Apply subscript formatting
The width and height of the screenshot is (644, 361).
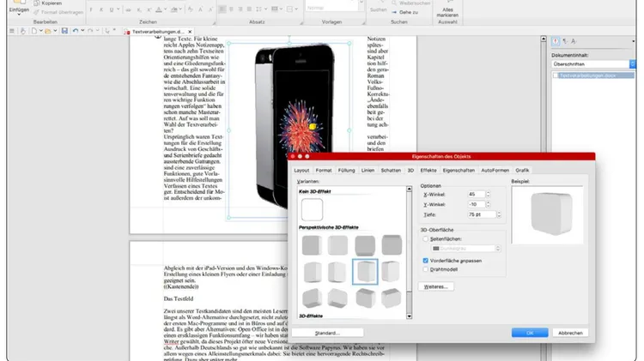pyautogui.click(x=139, y=9)
